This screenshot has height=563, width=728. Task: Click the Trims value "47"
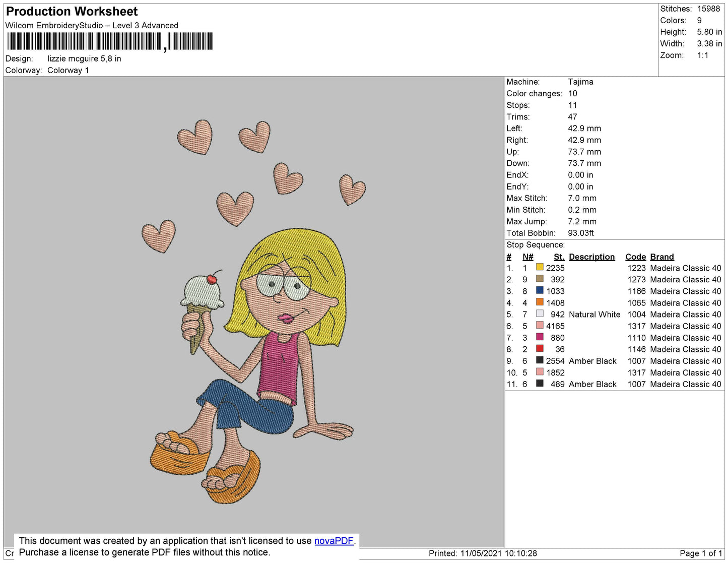572,116
